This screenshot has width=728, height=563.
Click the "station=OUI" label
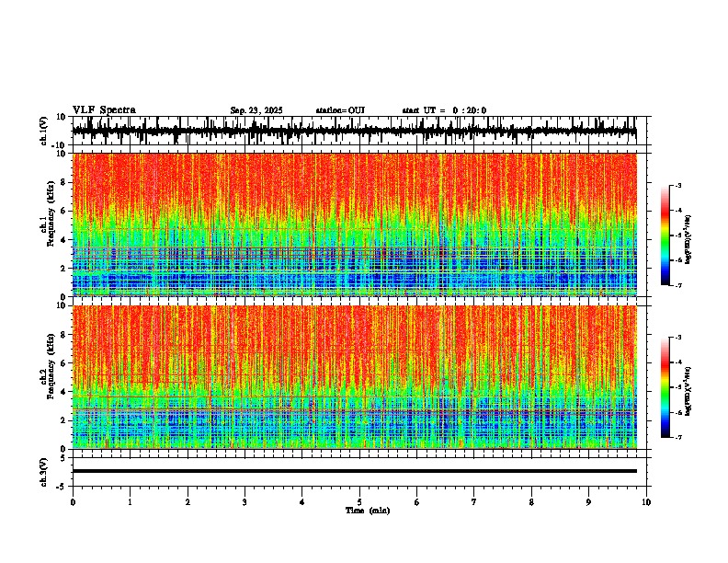click(x=340, y=110)
